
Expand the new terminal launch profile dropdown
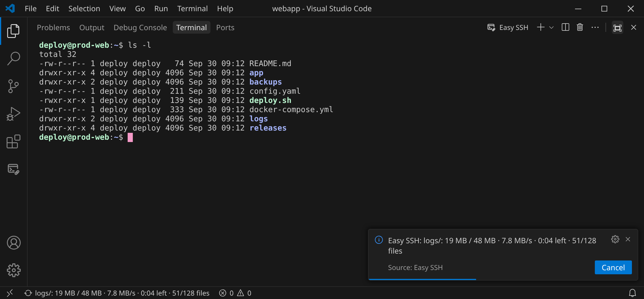click(551, 27)
